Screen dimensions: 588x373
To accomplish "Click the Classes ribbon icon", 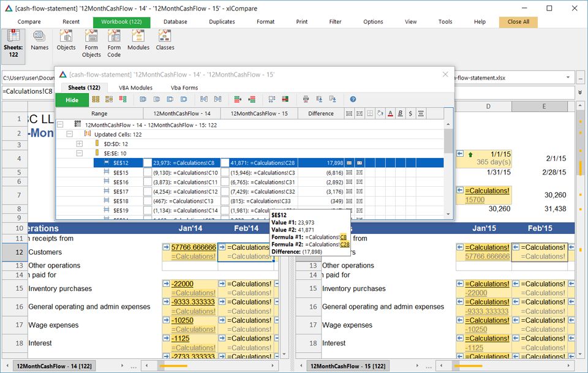I will click(165, 40).
